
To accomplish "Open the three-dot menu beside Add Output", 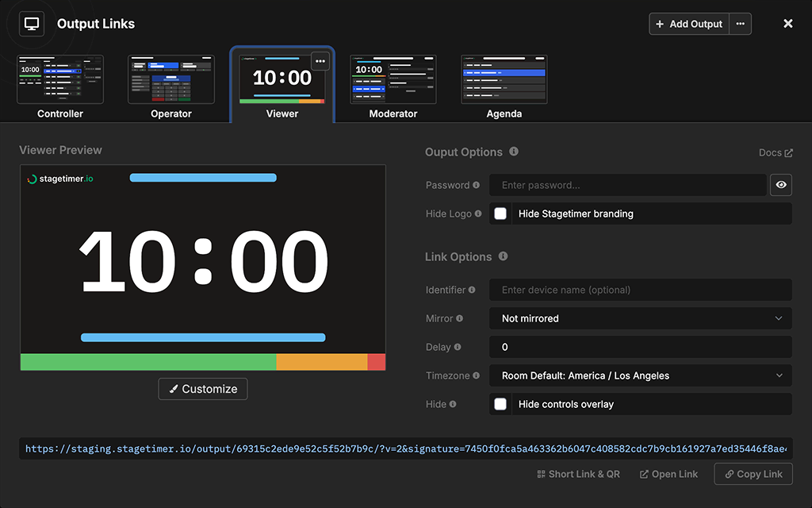I will pyautogui.click(x=740, y=24).
